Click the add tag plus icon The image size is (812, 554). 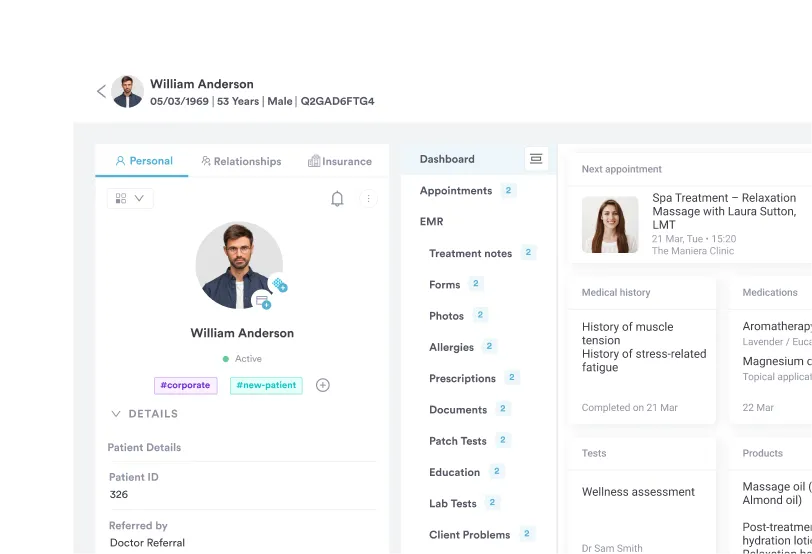tap(323, 385)
